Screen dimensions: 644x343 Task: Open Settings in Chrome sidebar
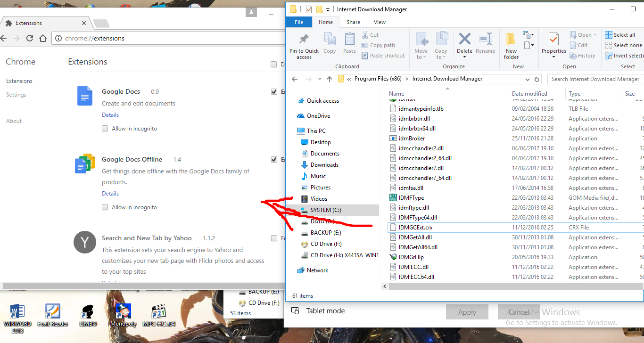pyautogui.click(x=16, y=95)
